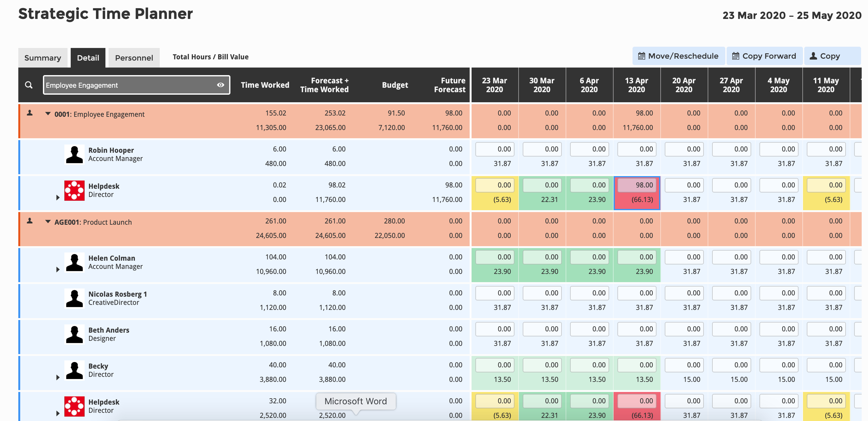Click Helen Colman's avatar silhouette
Image resolution: width=868 pixels, height=421 pixels.
pyautogui.click(x=74, y=262)
